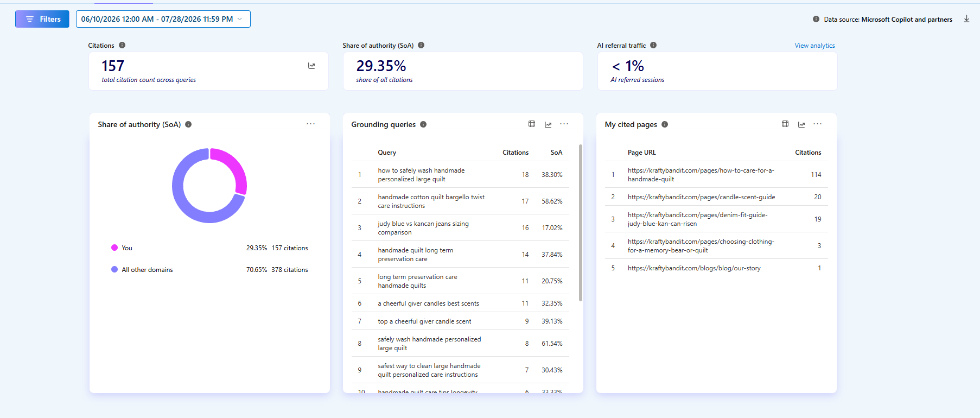The image size is (980, 418).
Task: Click the 114 citations cell in cited pages
Action: point(816,175)
